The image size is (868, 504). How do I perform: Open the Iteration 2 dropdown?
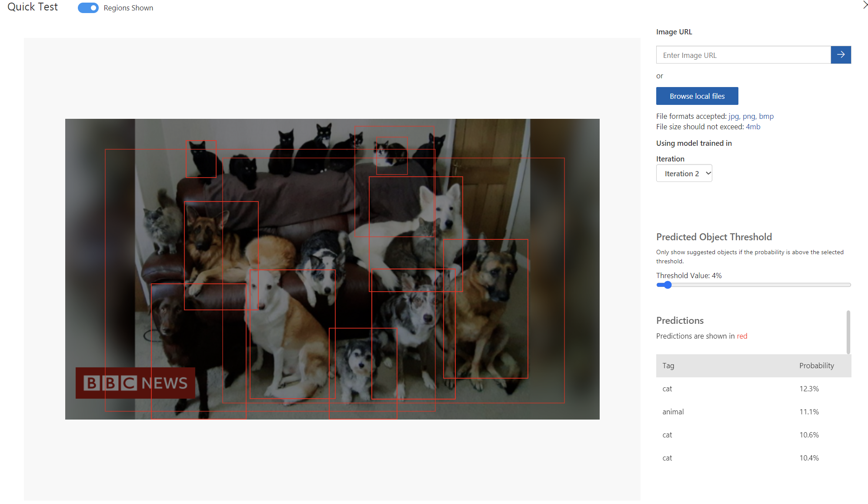click(684, 173)
